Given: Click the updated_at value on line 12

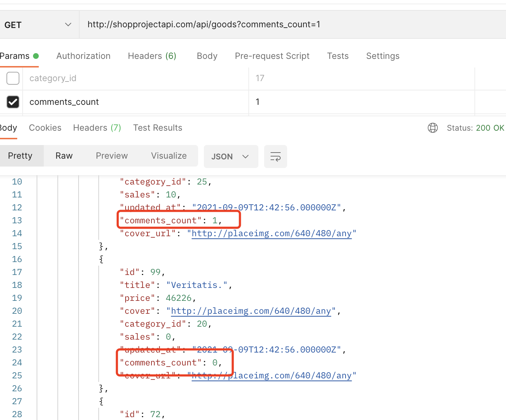Looking at the screenshot, I should [266, 207].
